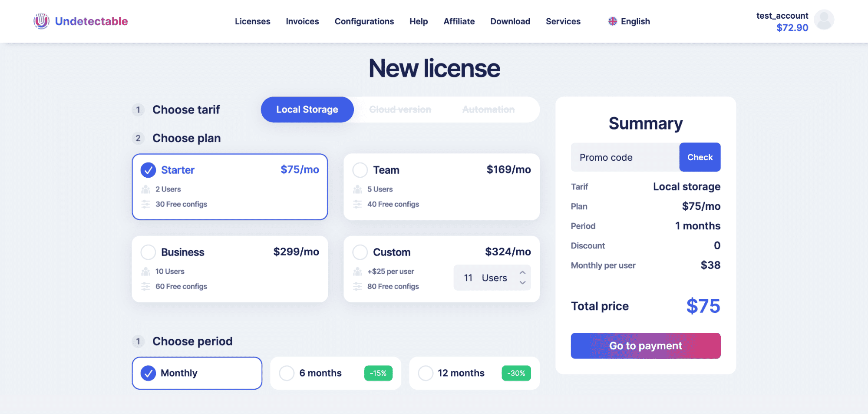Increase custom users count with up arrow

(x=522, y=273)
